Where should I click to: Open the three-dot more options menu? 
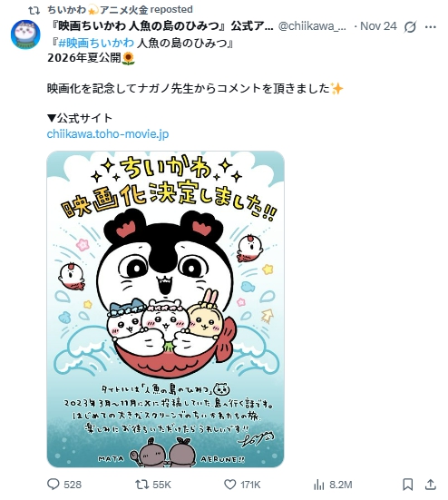coord(431,27)
